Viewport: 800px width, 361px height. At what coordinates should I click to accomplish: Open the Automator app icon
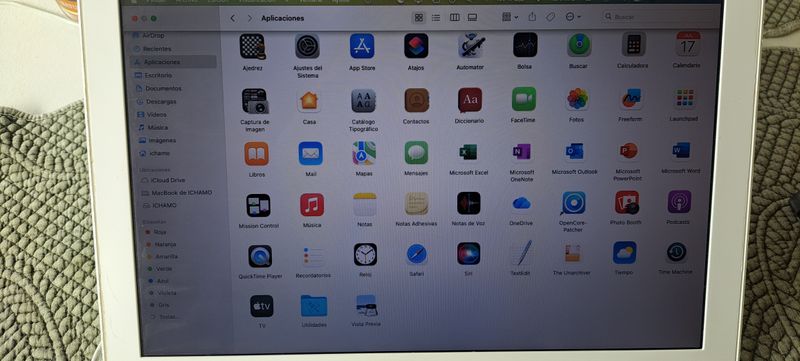(x=470, y=45)
